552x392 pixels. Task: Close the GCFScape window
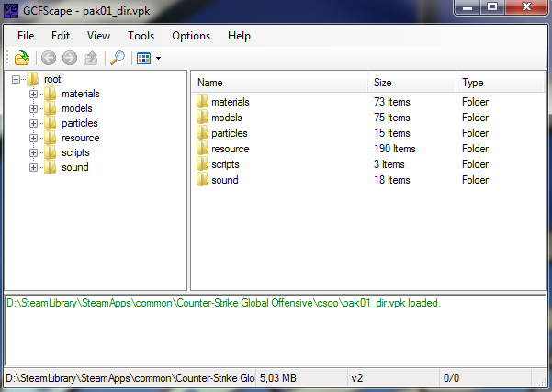point(526,7)
